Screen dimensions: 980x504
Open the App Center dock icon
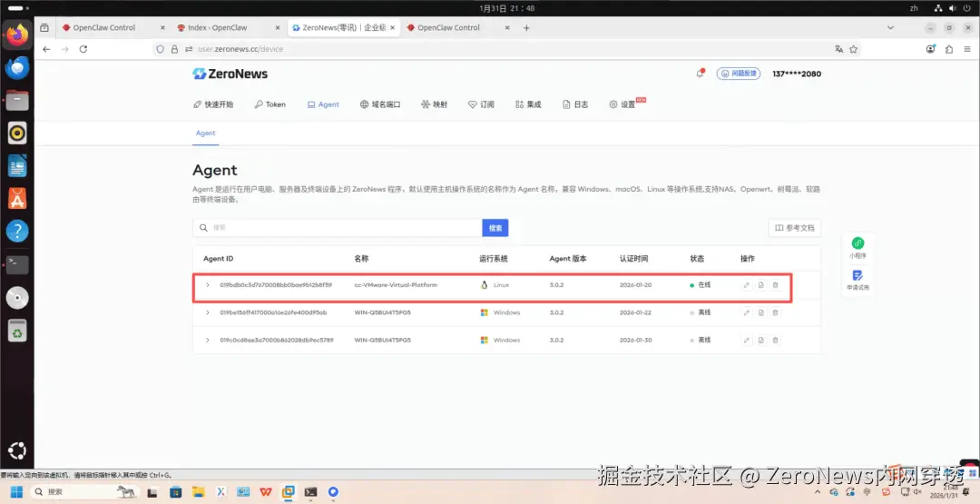(17, 199)
